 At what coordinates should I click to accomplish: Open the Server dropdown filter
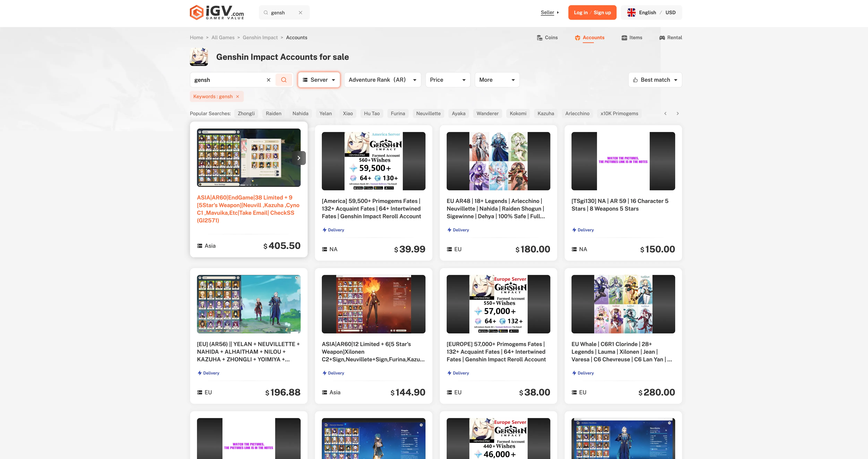coord(319,80)
